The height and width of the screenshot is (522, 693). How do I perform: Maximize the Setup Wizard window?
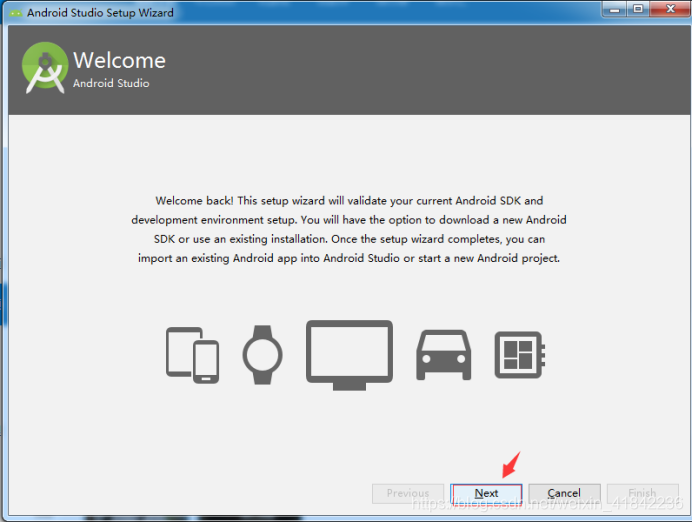638,9
